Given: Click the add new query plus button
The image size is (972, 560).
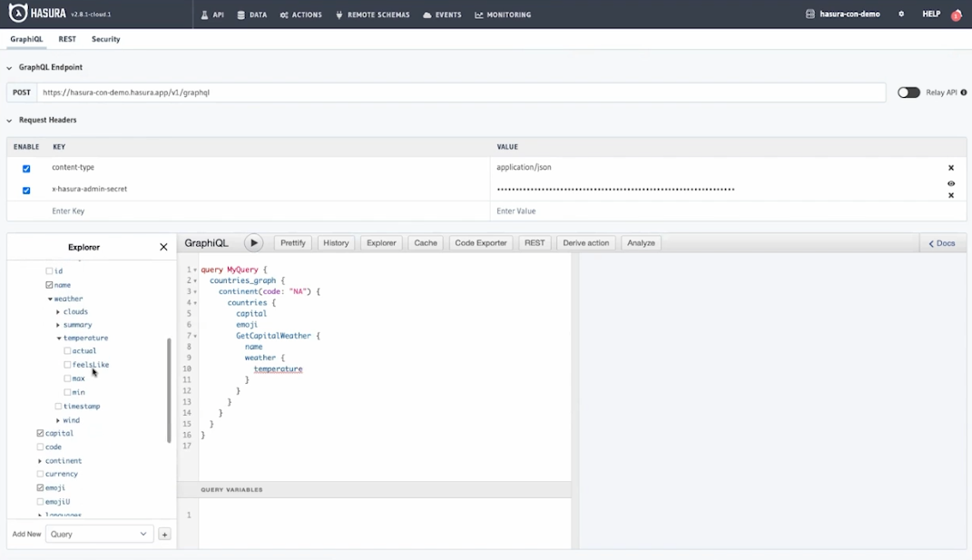Looking at the screenshot, I should pyautogui.click(x=164, y=535).
